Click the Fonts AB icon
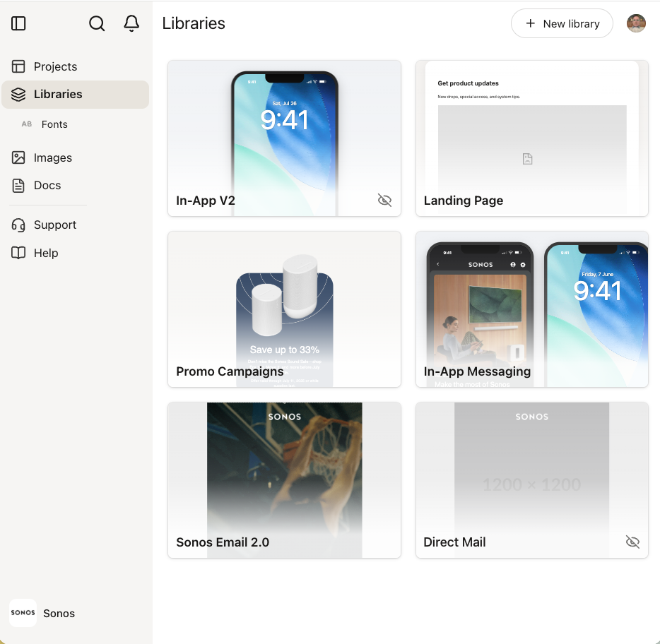 tap(27, 124)
